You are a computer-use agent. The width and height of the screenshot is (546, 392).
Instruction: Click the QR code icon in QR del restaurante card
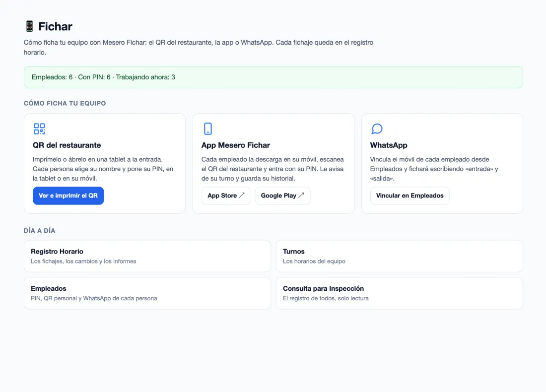pos(39,129)
